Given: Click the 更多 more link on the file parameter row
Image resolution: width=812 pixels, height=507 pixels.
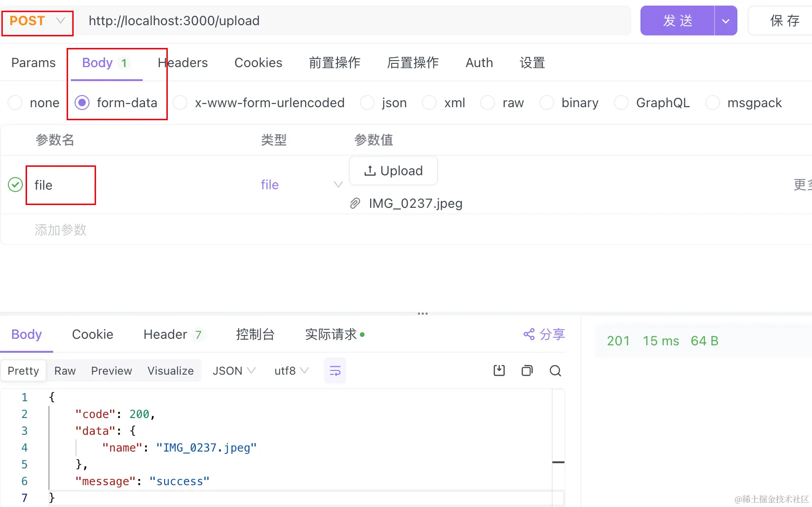Looking at the screenshot, I should [x=803, y=185].
